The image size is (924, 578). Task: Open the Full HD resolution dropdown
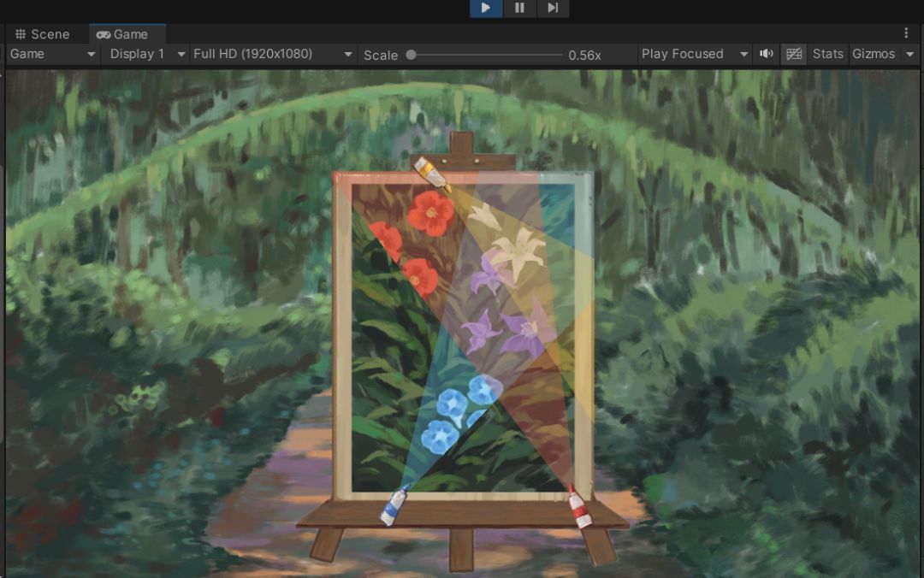[x=273, y=54]
